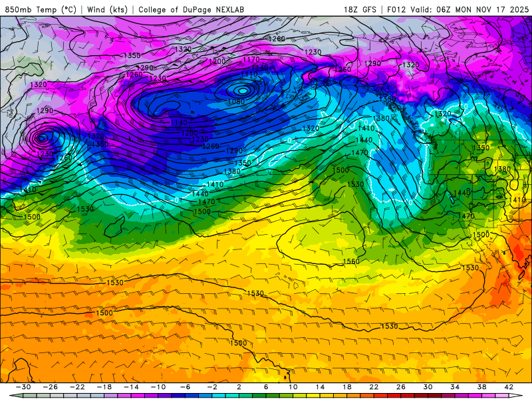
Task: Click the 2 value on the color scale
Action: click(x=239, y=387)
